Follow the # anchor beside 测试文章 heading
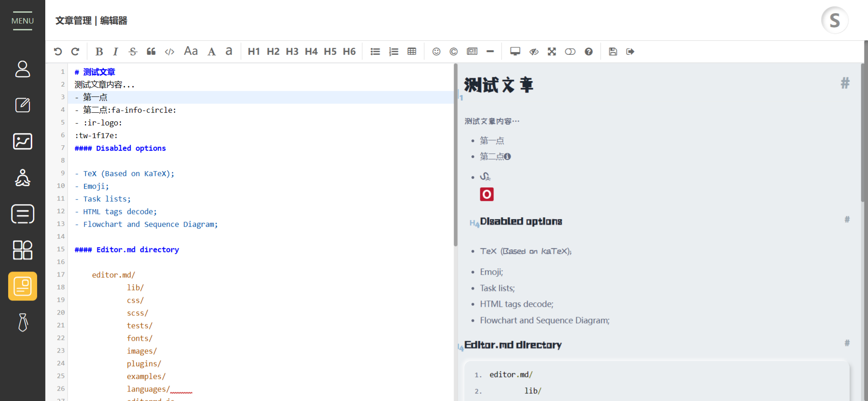Screen dimensions: 868x401 845,83
